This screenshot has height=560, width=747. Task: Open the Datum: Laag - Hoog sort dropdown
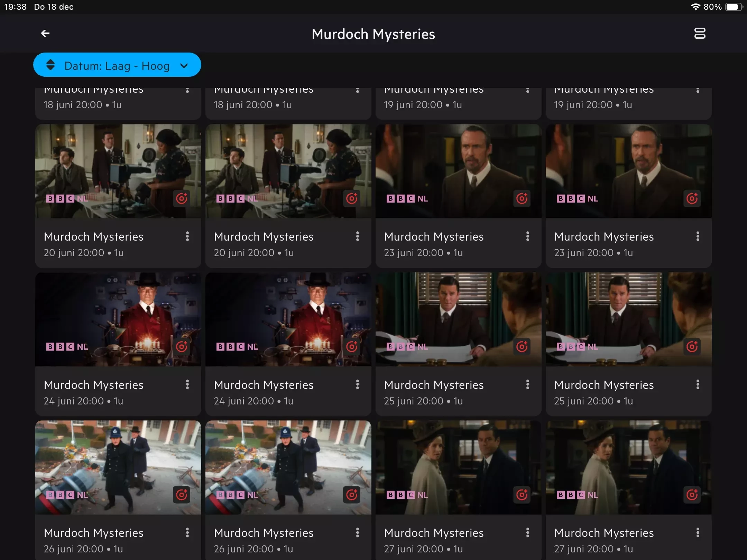pyautogui.click(x=117, y=65)
